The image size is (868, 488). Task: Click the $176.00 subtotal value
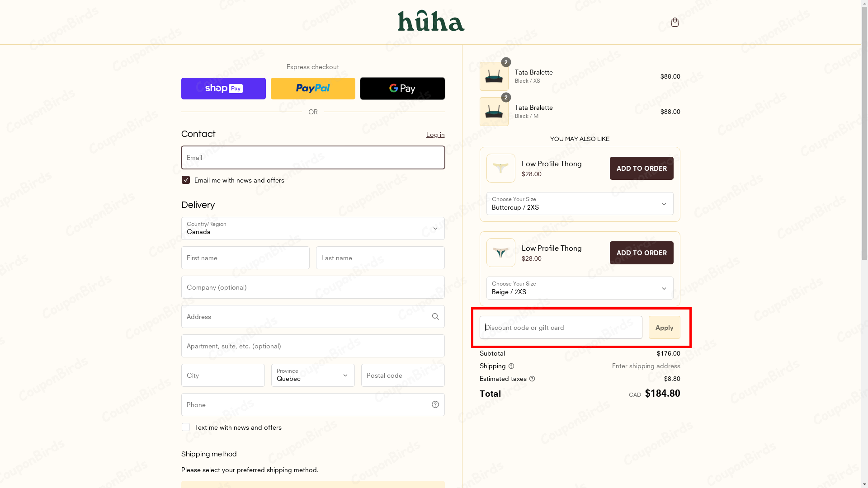click(668, 353)
